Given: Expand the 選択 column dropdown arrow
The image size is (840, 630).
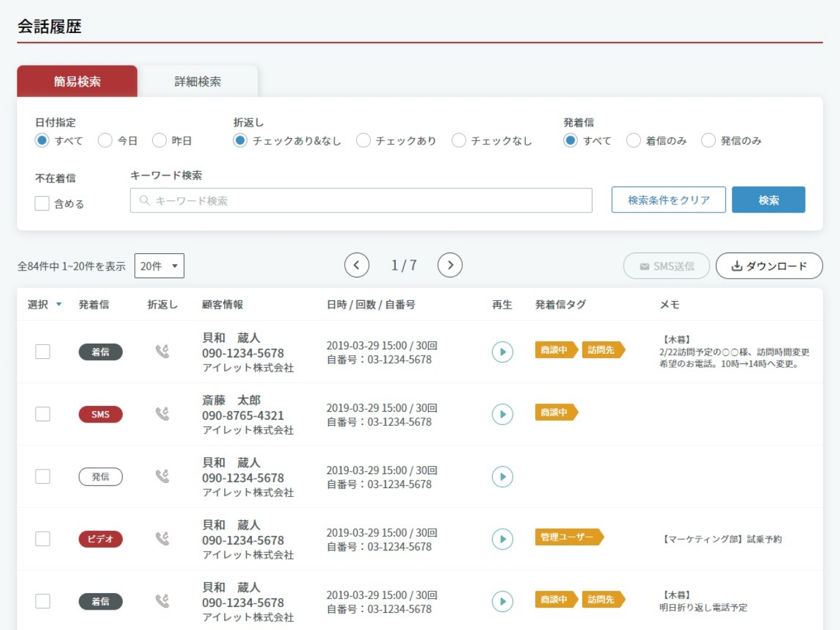Looking at the screenshot, I should (59, 305).
